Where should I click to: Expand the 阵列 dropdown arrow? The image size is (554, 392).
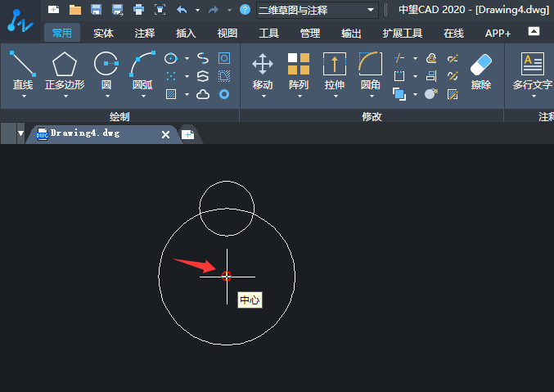pyautogui.click(x=300, y=96)
